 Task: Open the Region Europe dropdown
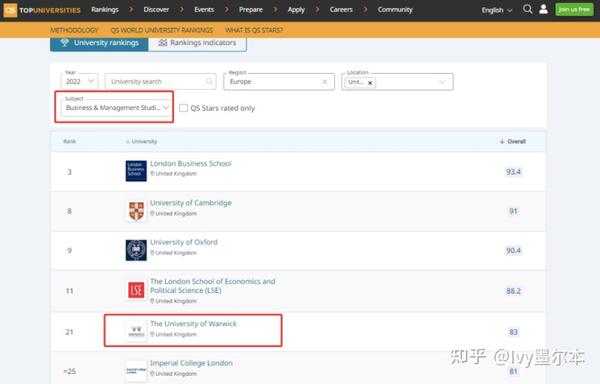tap(279, 81)
